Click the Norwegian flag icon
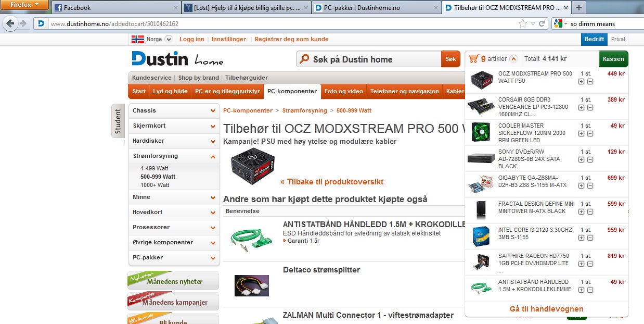Viewport: 644px width, 324px height. tap(138, 39)
